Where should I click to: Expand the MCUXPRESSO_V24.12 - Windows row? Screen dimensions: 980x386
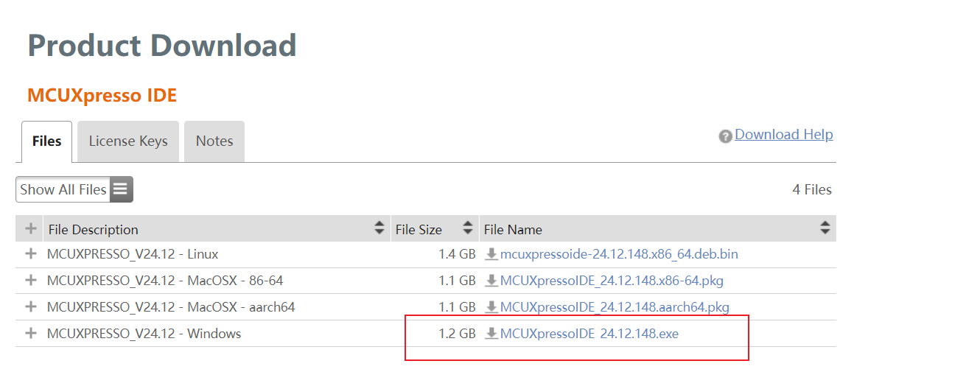click(x=31, y=334)
